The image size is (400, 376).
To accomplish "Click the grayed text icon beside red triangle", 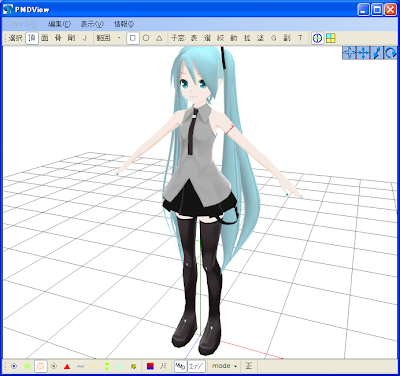I will 80,366.
